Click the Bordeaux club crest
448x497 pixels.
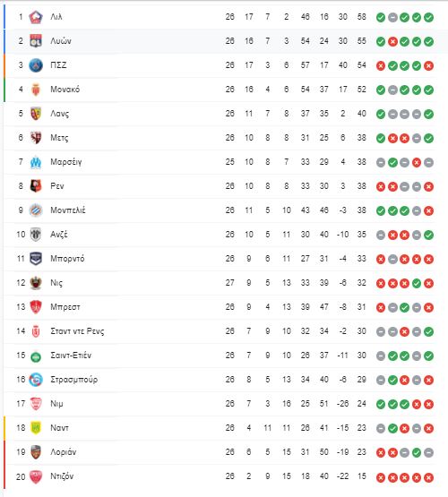click(x=36, y=259)
